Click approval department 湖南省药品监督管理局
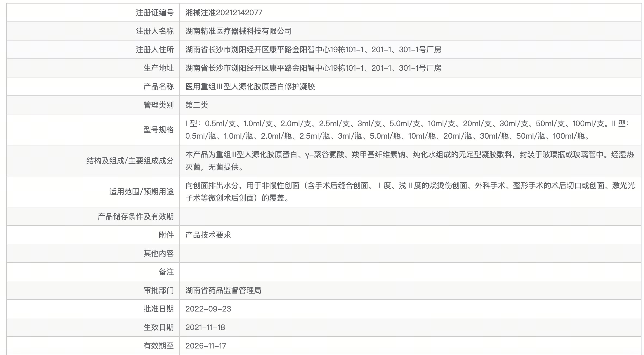This screenshot has width=644, height=355. (x=223, y=290)
